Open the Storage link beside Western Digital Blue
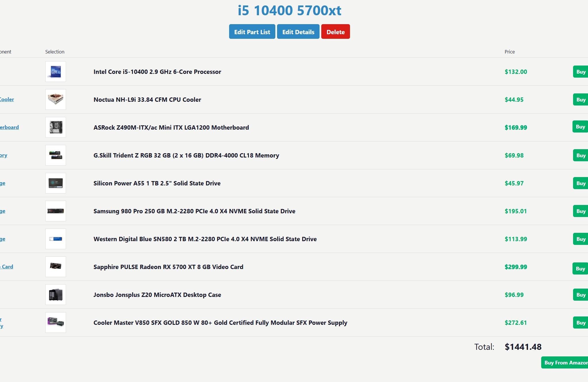Viewport: 588px width, 382px height. 3,239
